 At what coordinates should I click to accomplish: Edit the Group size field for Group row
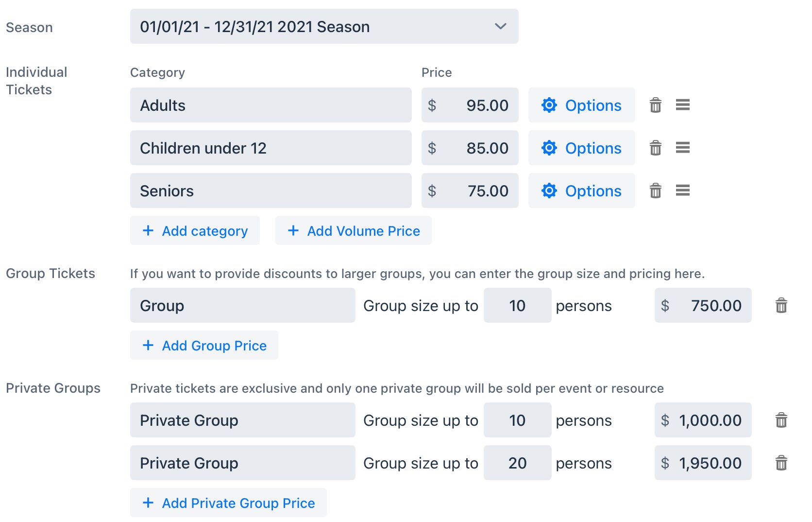click(x=518, y=305)
